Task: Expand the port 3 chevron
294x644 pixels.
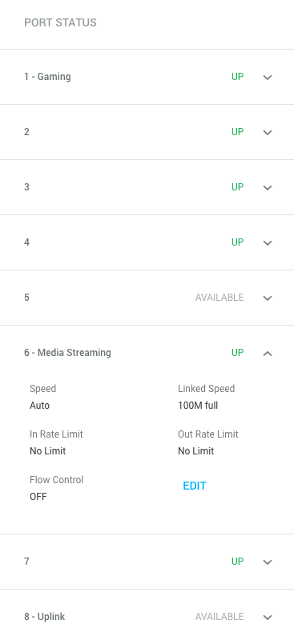Action: click(x=268, y=188)
